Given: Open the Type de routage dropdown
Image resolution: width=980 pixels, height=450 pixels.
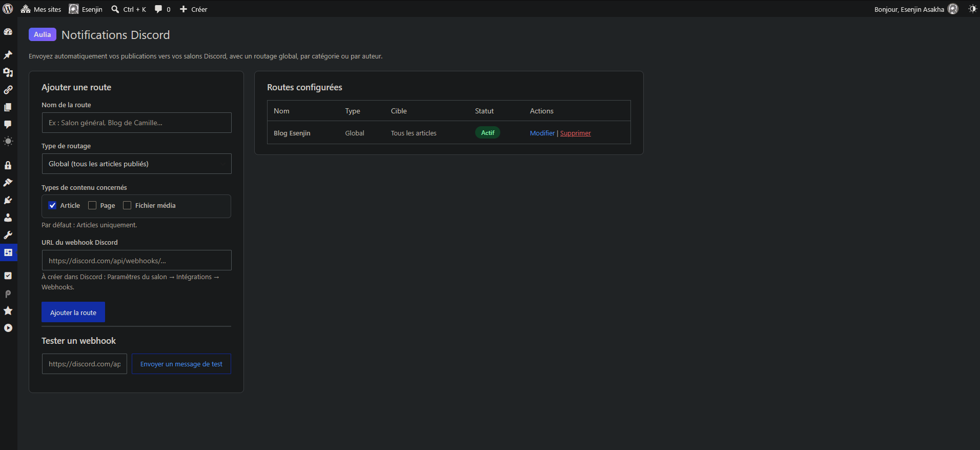Looking at the screenshot, I should pos(136,164).
